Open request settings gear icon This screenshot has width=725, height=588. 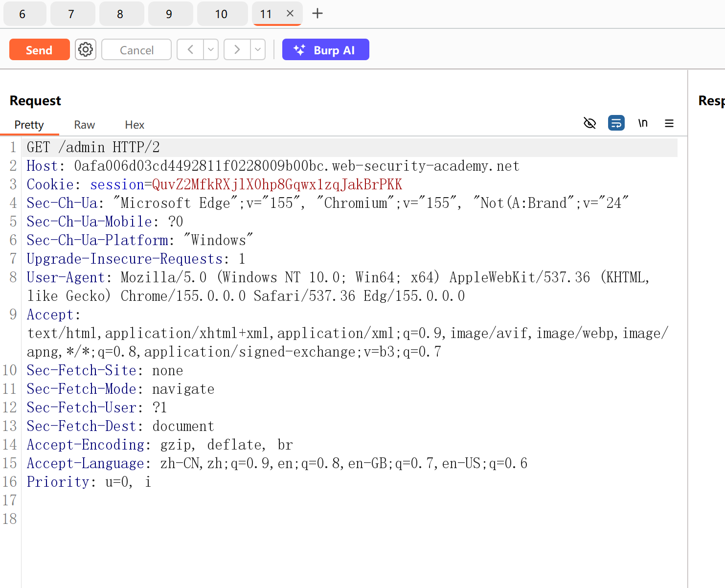click(x=86, y=50)
